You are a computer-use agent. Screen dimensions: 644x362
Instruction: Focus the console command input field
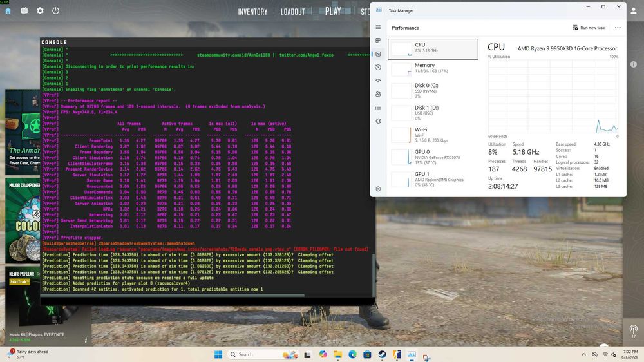click(x=207, y=301)
